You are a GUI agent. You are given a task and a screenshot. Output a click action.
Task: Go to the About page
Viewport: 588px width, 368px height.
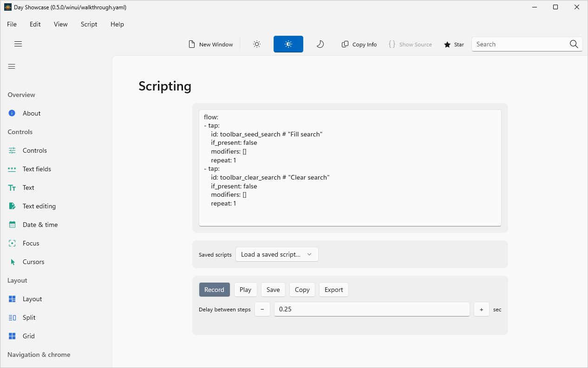pos(56,113)
